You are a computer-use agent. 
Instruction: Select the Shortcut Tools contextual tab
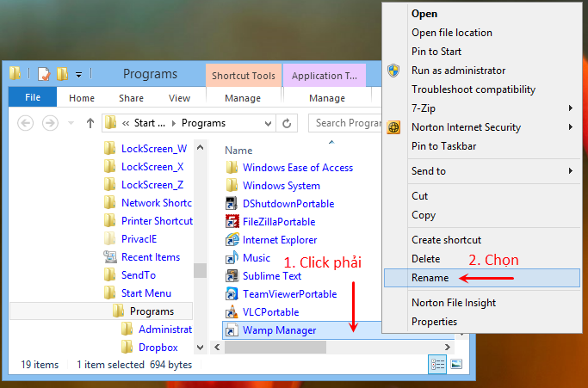point(244,76)
